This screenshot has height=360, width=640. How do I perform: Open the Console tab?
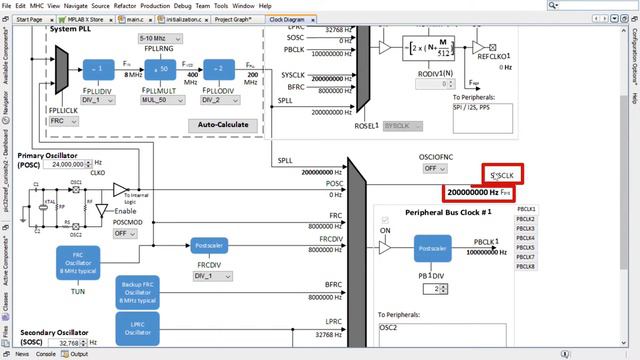coord(45,354)
